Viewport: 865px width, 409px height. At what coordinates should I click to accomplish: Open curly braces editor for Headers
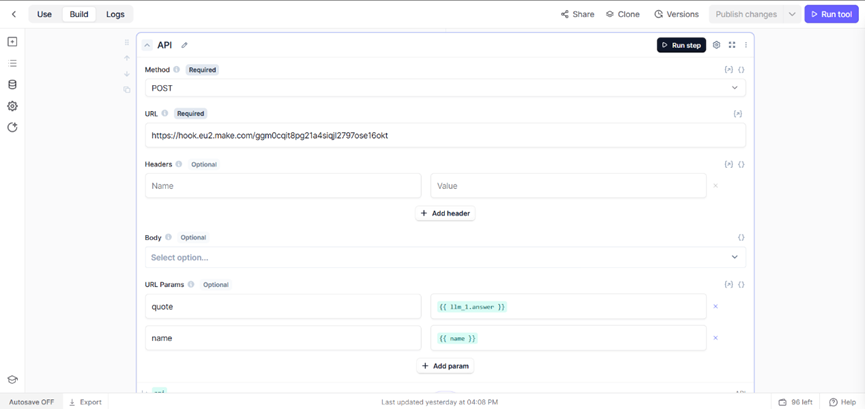click(x=741, y=164)
